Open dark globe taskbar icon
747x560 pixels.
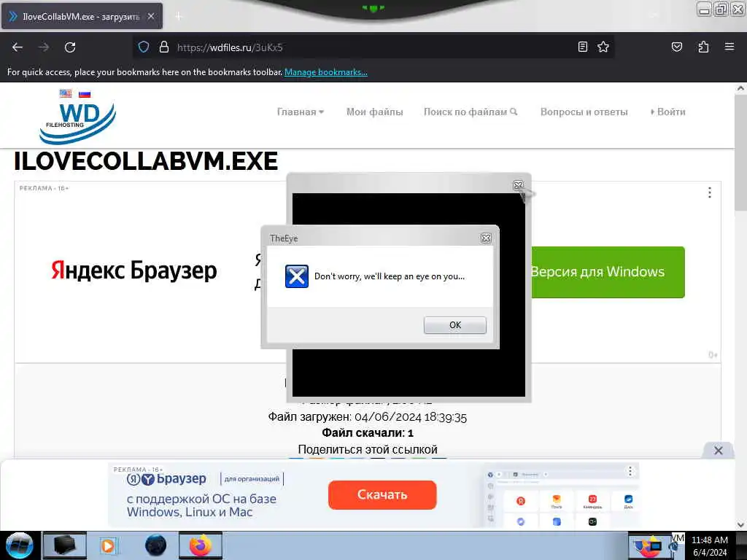pyautogui.click(x=155, y=545)
